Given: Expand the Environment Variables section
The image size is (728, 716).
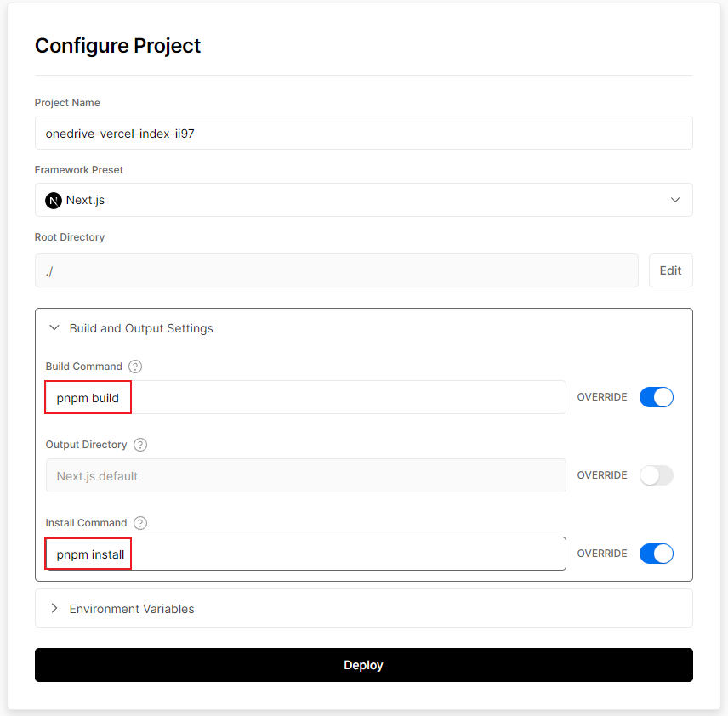Looking at the screenshot, I should coord(55,609).
